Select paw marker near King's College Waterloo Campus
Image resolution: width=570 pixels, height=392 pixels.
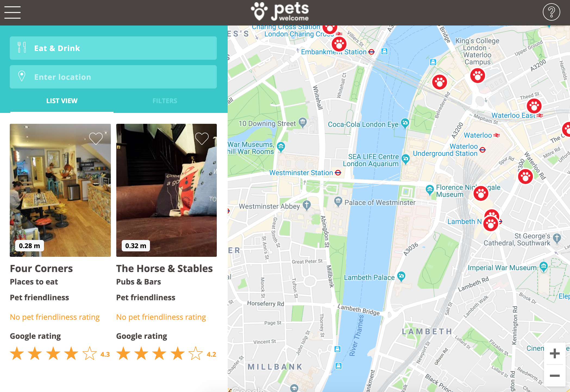click(478, 75)
